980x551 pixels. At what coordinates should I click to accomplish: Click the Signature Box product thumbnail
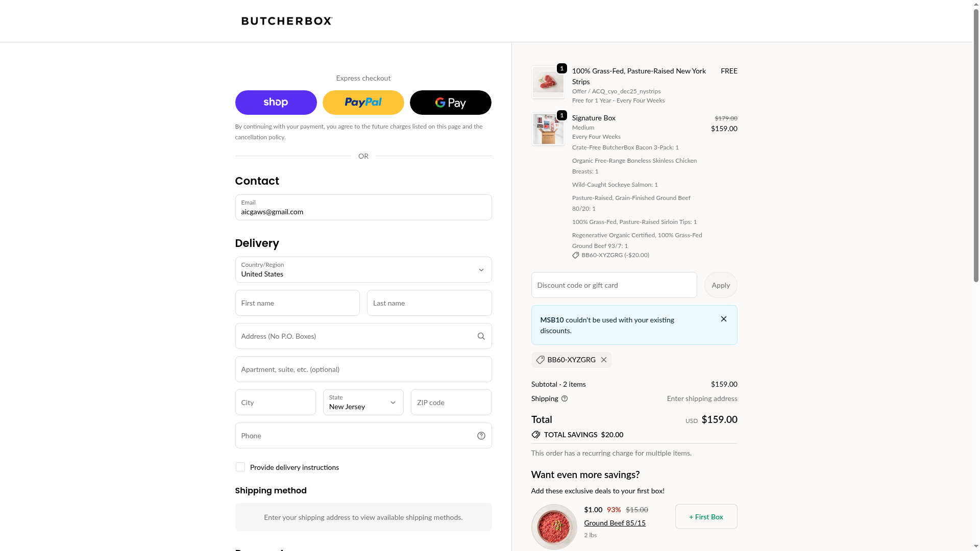point(548,129)
